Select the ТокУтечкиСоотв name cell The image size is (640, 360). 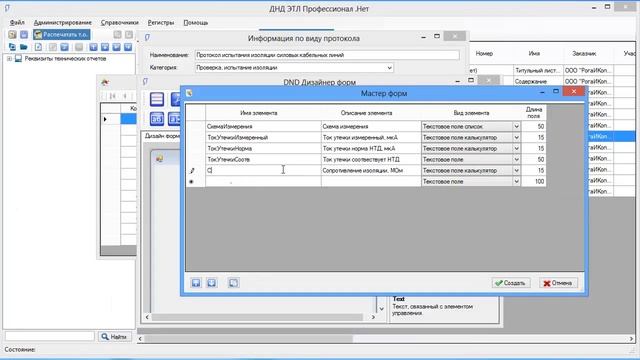263,160
